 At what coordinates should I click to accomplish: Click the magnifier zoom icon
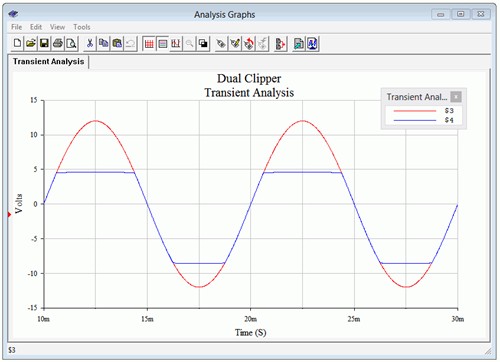point(189,43)
